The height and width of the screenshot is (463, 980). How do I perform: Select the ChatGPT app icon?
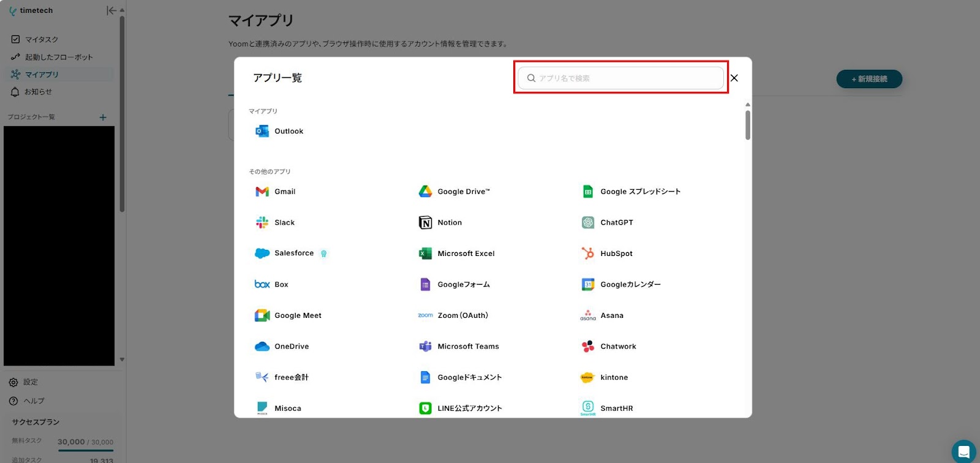588,222
